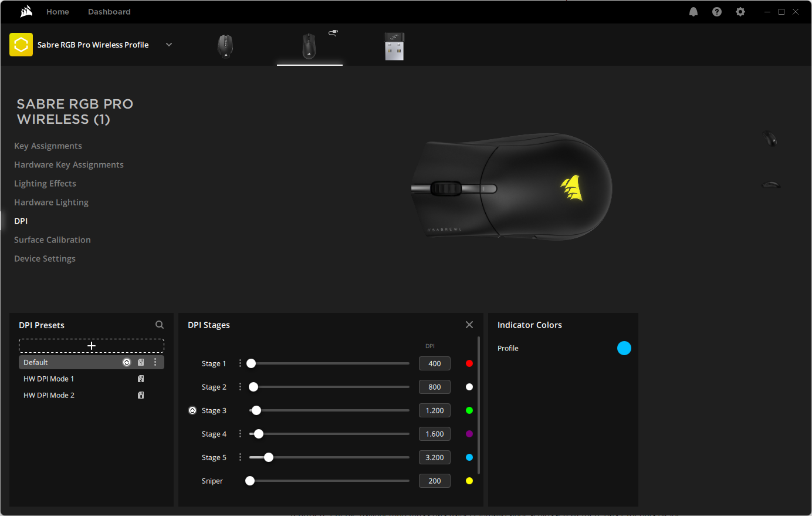Click the Sniper DPI field showing 200

point(435,481)
